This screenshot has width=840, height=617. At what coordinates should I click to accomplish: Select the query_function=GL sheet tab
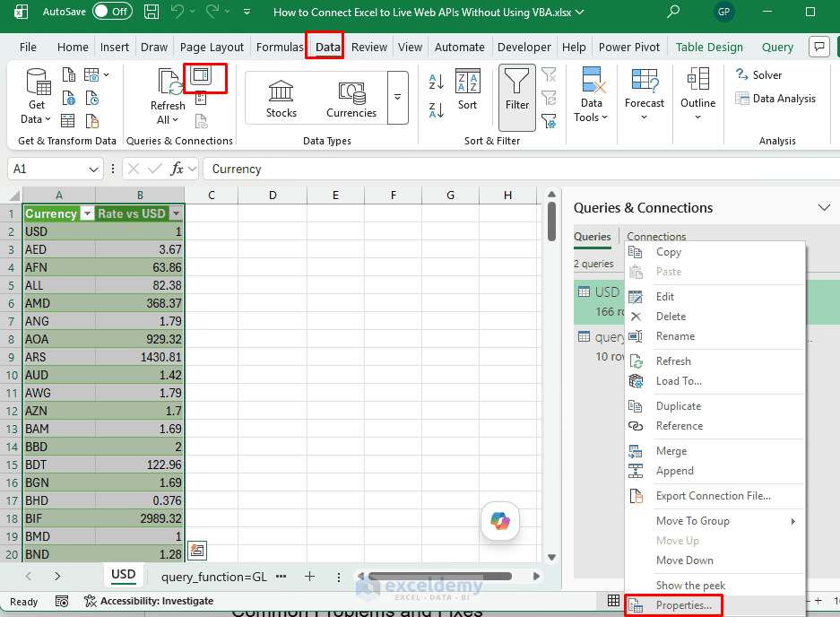pos(213,577)
